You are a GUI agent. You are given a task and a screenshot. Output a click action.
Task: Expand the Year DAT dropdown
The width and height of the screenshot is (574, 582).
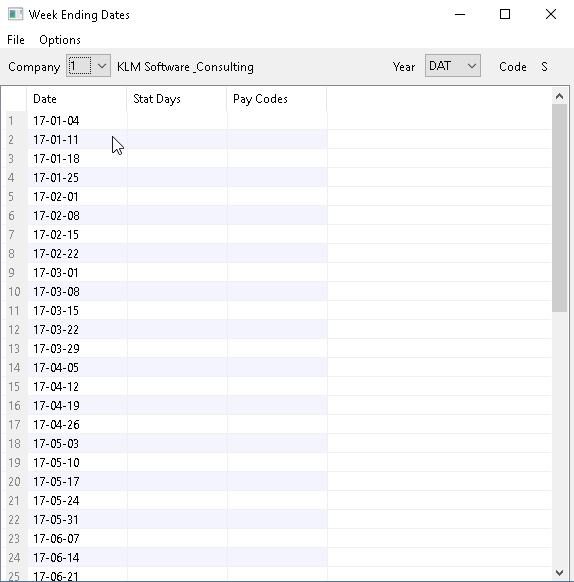(x=453, y=66)
